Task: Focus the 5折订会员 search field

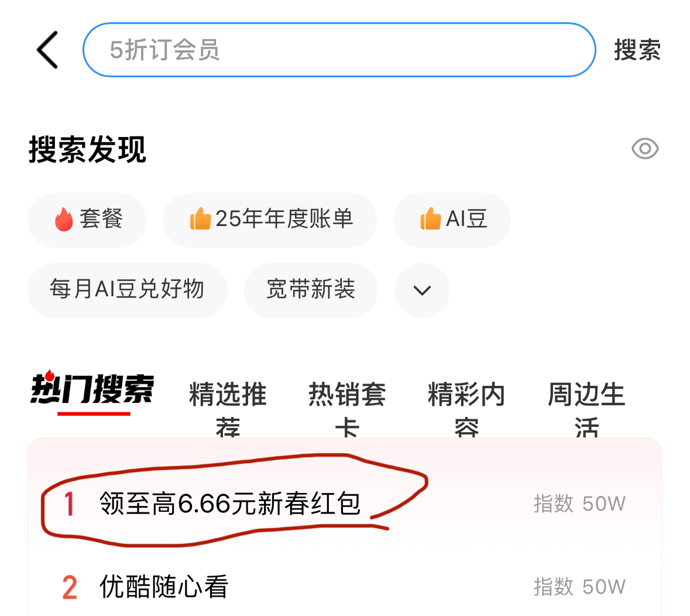Action: 339,50
